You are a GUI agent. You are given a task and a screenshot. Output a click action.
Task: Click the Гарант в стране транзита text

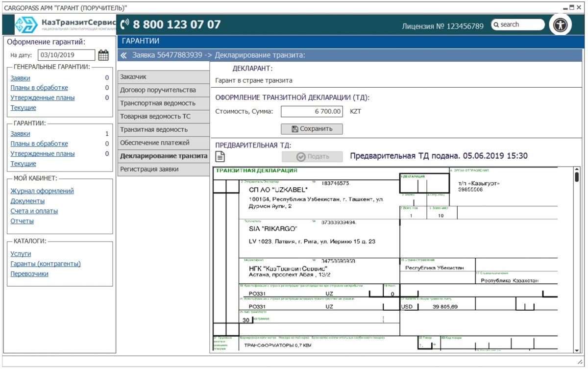pyautogui.click(x=254, y=80)
